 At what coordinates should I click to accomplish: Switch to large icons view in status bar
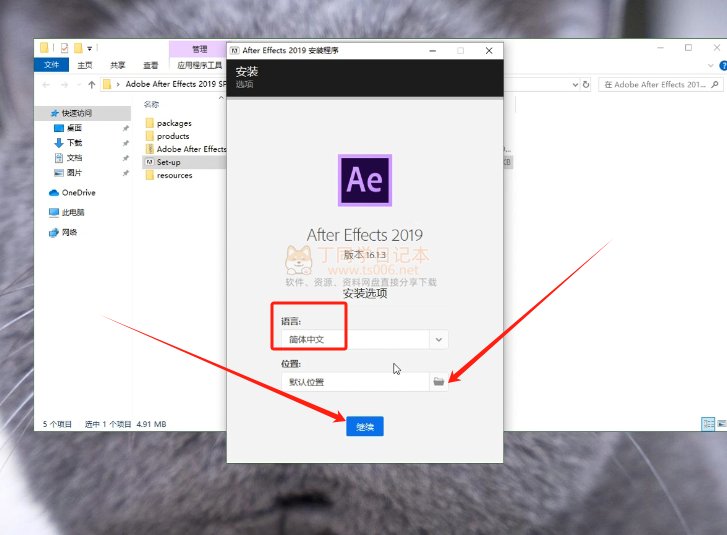(721, 423)
